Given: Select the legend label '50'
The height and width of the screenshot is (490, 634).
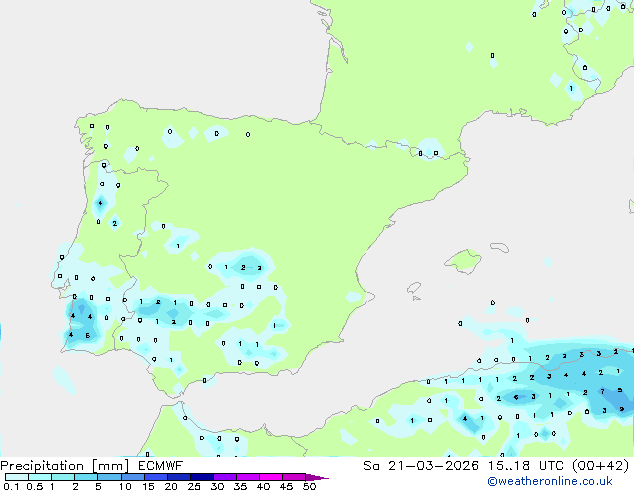Looking at the screenshot, I should point(309,486).
